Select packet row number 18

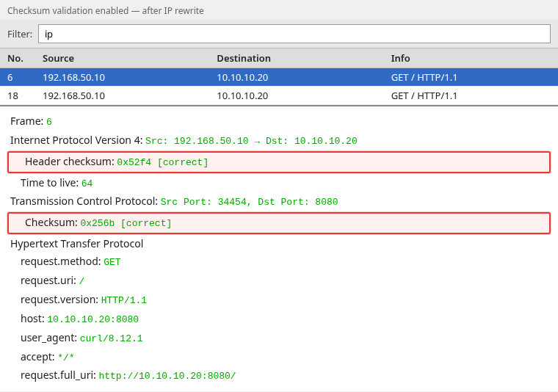pyautogui.click(x=279, y=95)
